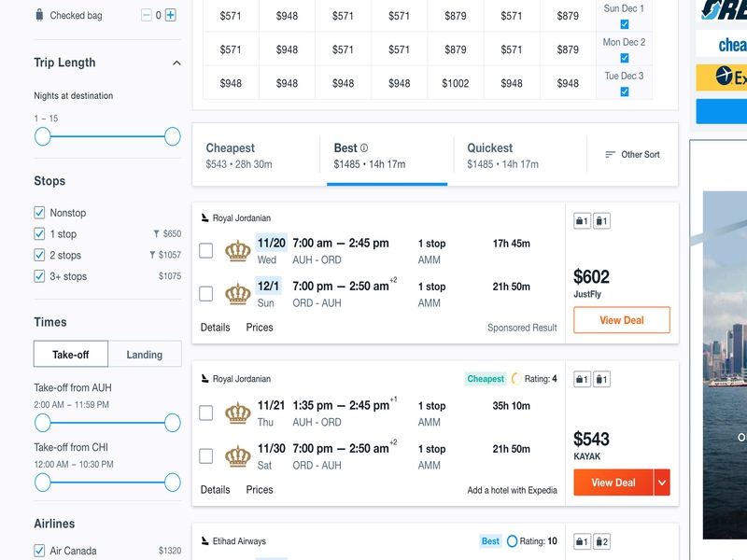Viewport: 747px width, 560px height.
Task: Uncheck the 2 stops filter
Action: coord(39,255)
